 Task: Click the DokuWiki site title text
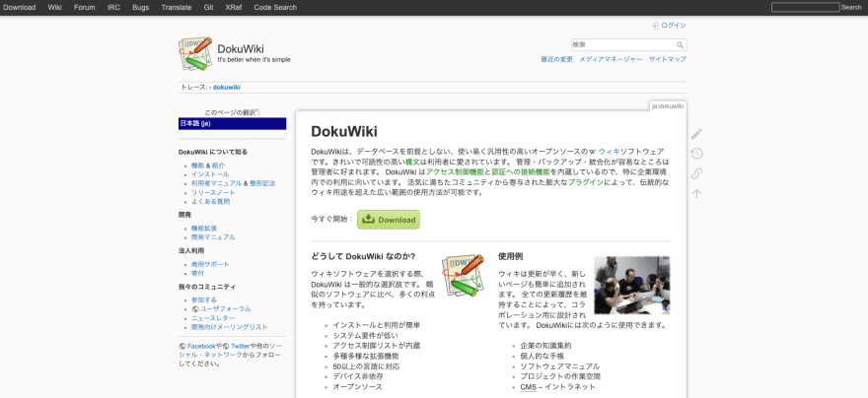coord(241,49)
